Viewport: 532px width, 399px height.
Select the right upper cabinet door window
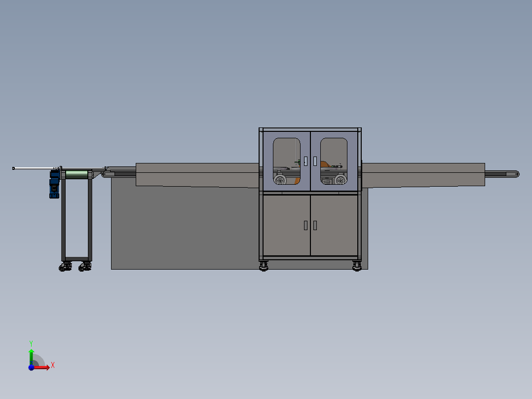[334, 161]
